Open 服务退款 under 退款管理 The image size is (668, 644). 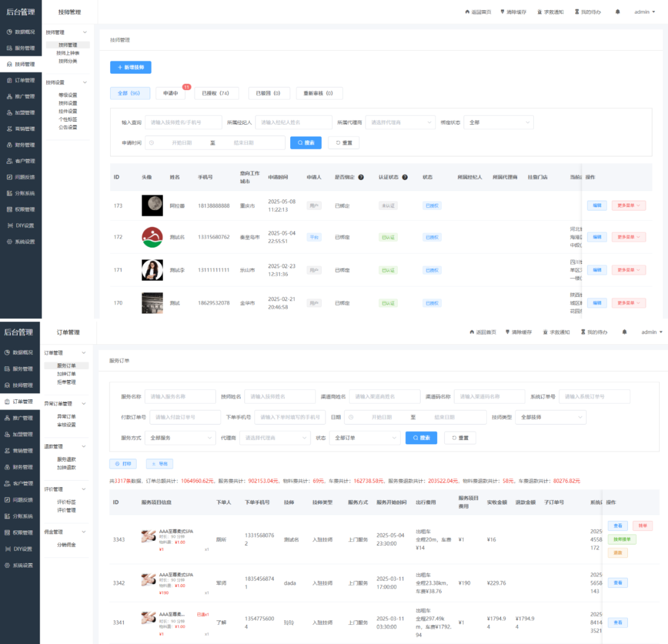pos(66,459)
